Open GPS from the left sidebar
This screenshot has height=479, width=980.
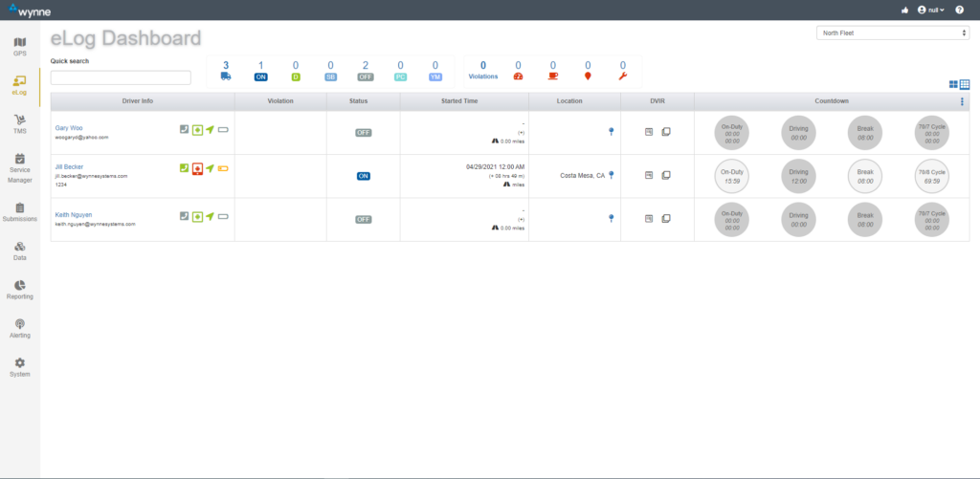19,46
